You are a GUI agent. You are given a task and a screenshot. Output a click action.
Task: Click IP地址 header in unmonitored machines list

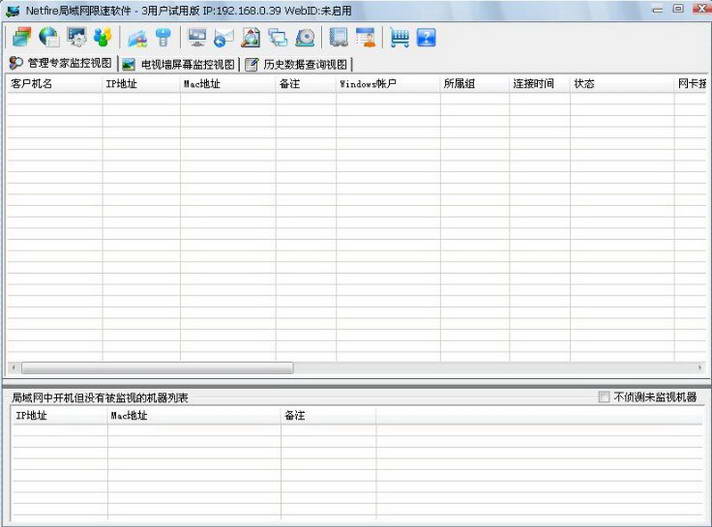pyautogui.click(x=60, y=416)
